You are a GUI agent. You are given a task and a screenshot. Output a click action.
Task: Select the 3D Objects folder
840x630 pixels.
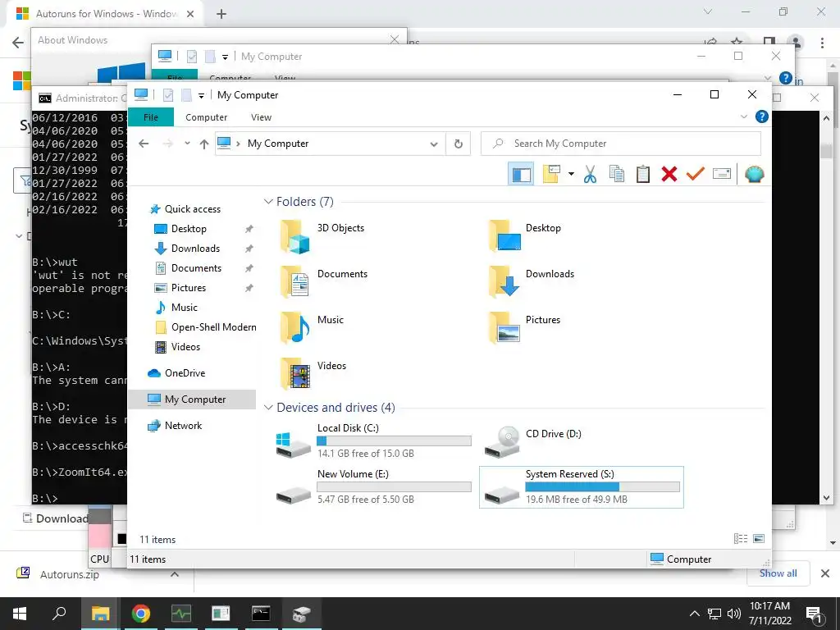[x=322, y=235]
